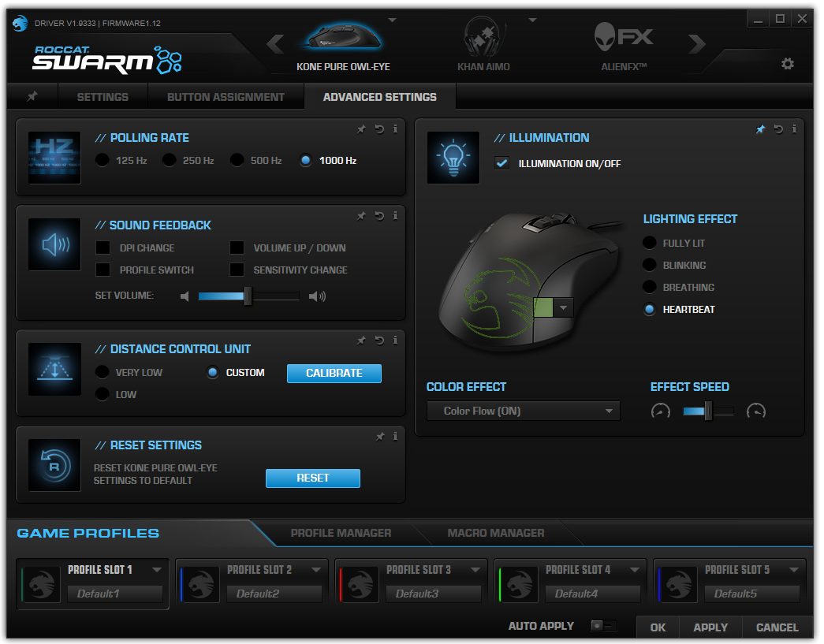Click the Cancel button

tap(777, 627)
